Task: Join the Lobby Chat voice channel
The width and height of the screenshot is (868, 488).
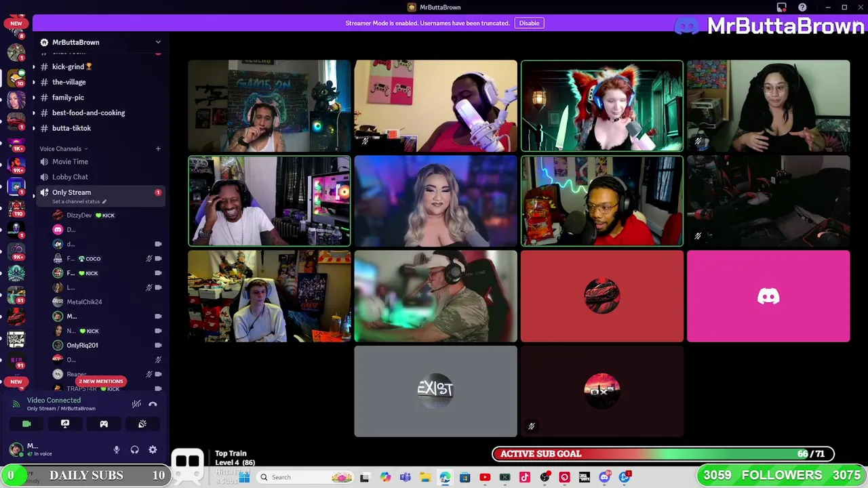Action: click(x=70, y=177)
